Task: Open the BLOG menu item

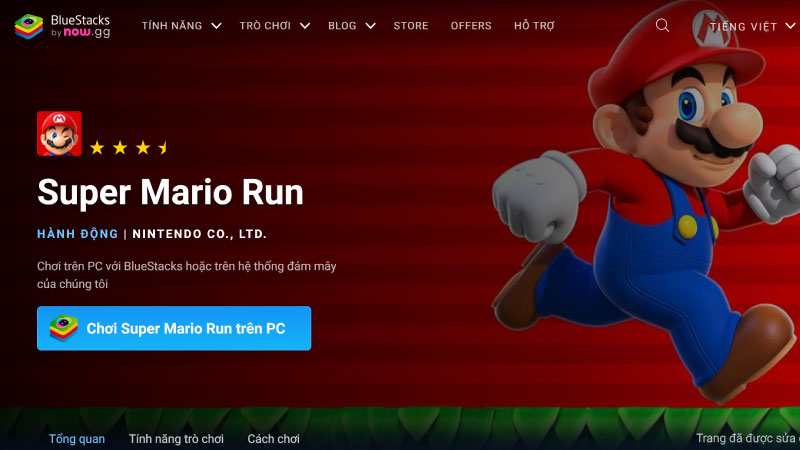Action: (x=342, y=26)
